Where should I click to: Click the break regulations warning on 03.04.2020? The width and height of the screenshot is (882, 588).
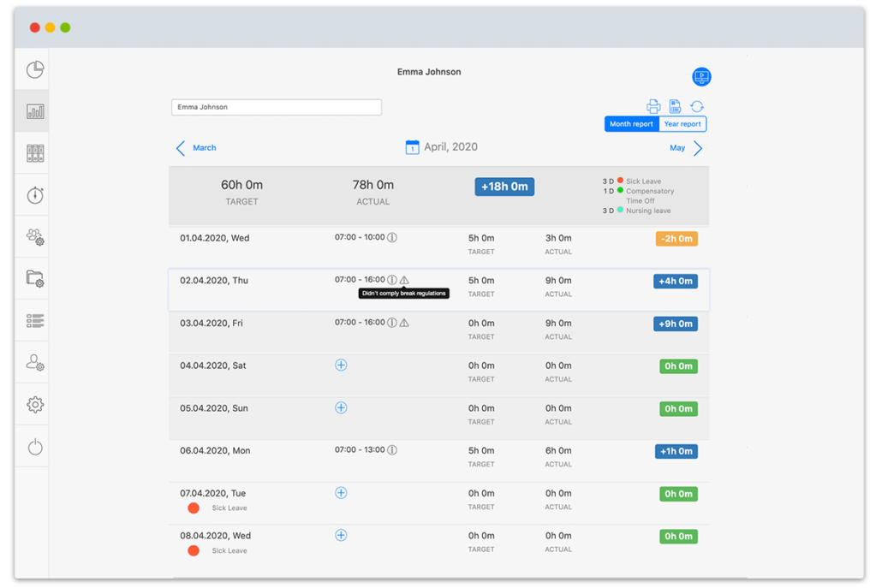point(402,323)
